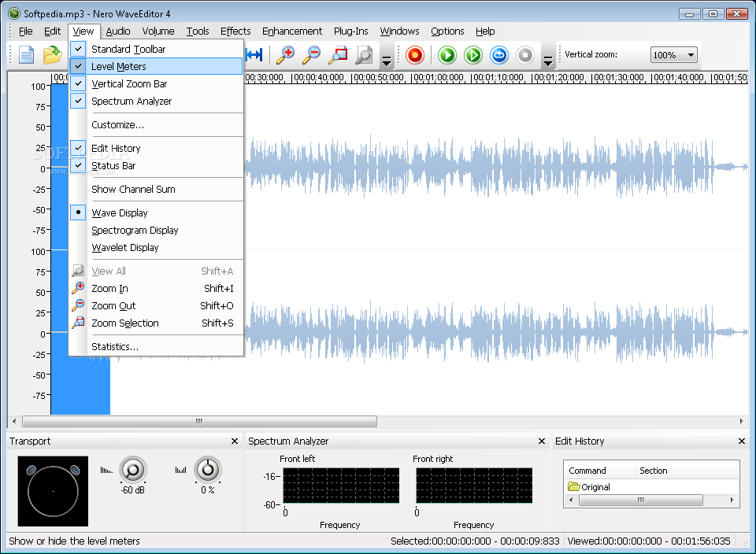
Task: Select Wave Display radio option
Action: click(156, 213)
